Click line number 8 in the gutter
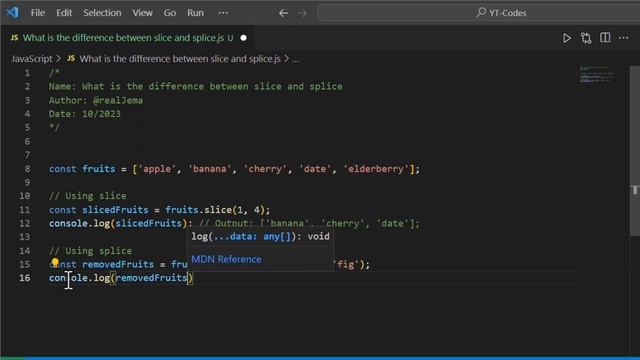This screenshot has height=360, width=640. pyautogui.click(x=27, y=169)
